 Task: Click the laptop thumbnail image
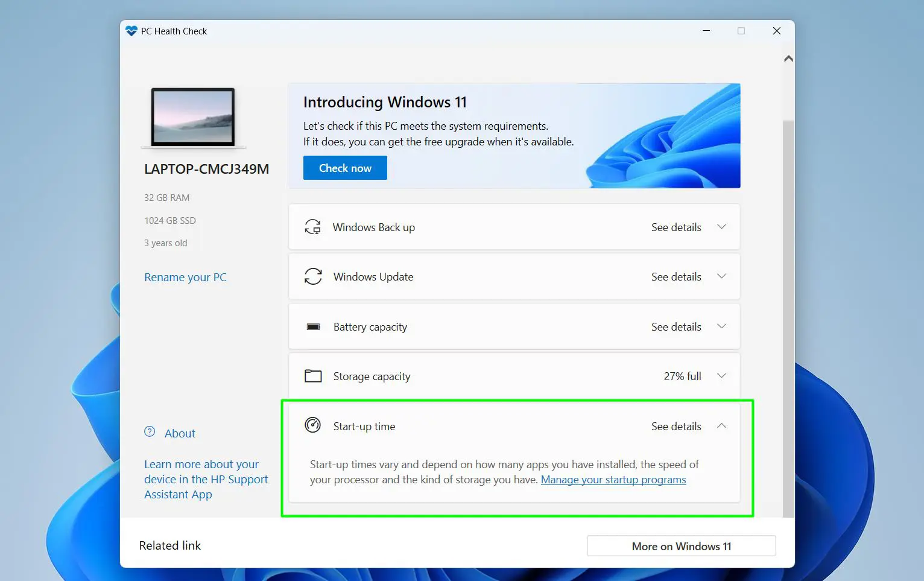(193, 117)
